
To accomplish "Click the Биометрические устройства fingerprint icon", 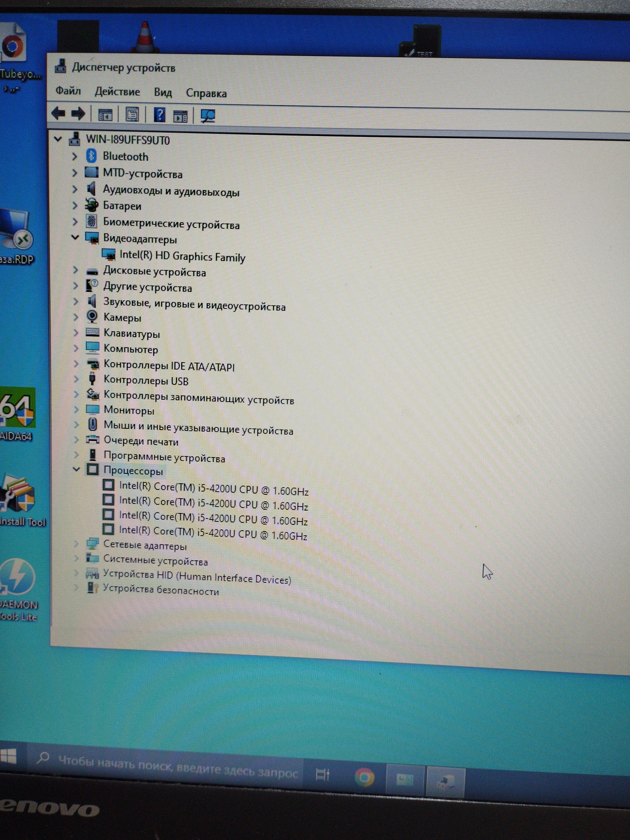I will (91, 221).
